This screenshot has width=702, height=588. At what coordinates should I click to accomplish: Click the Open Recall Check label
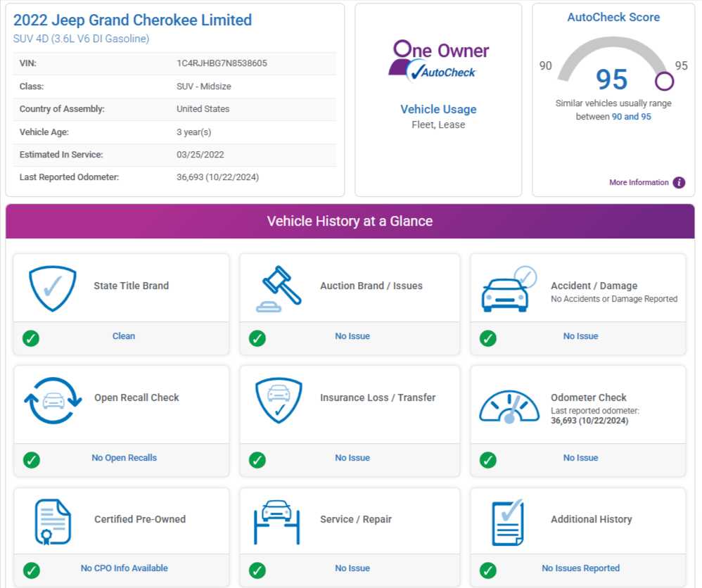coord(136,397)
